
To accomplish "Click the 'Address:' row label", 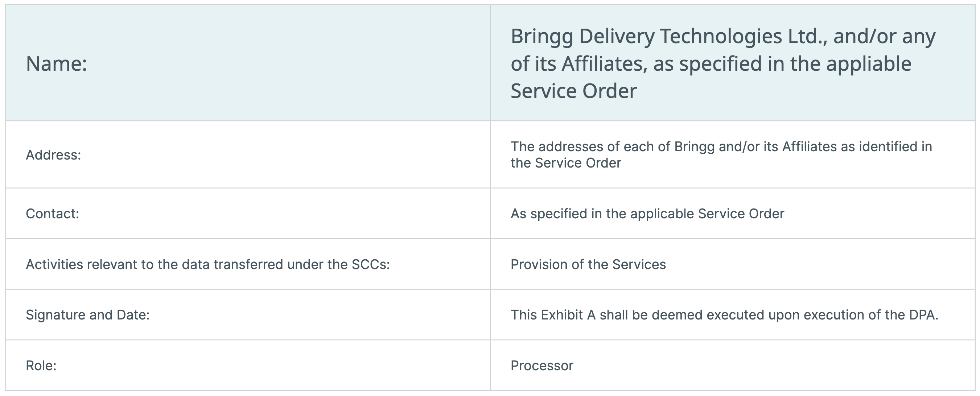I will click(53, 155).
